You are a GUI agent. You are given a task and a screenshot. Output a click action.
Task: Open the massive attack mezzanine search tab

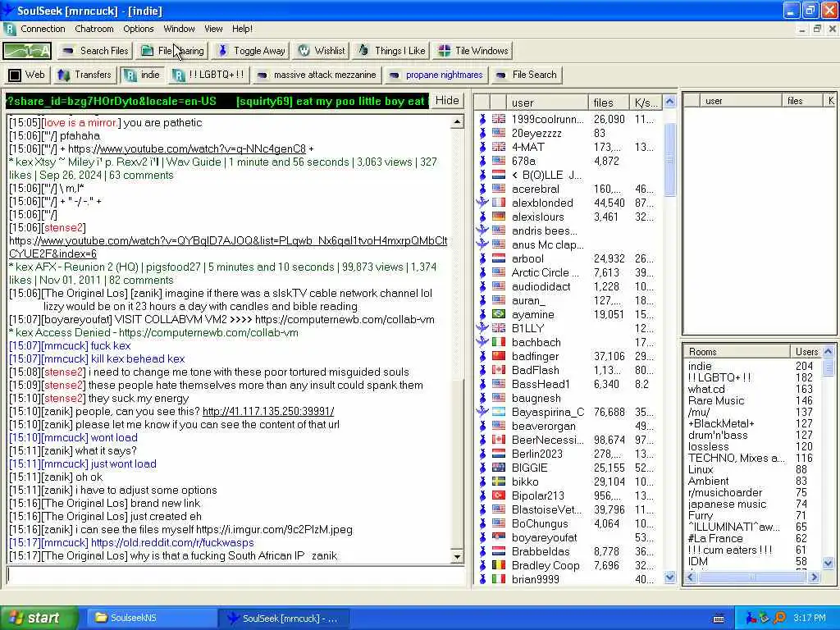point(317,75)
